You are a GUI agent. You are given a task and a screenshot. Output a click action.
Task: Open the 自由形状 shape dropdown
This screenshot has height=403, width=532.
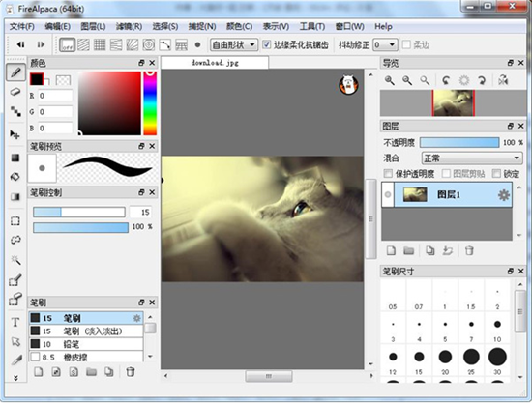point(234,44)
